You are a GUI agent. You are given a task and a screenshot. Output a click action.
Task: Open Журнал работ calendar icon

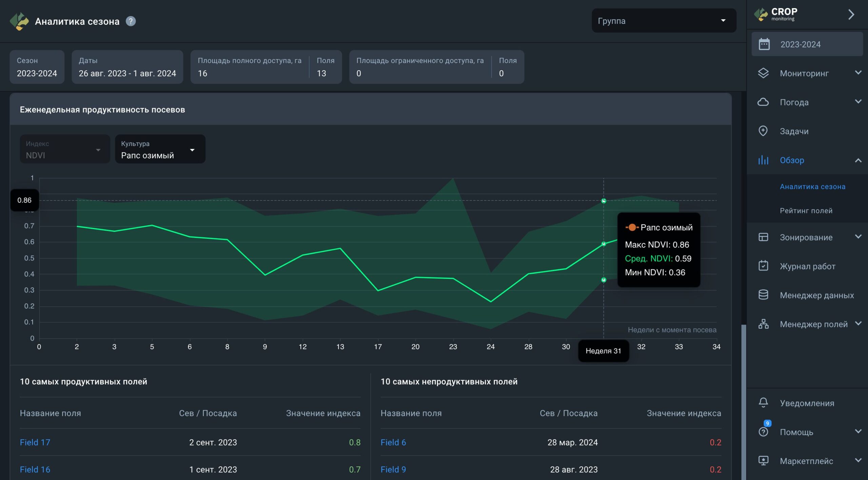click(x=763, y=266)
